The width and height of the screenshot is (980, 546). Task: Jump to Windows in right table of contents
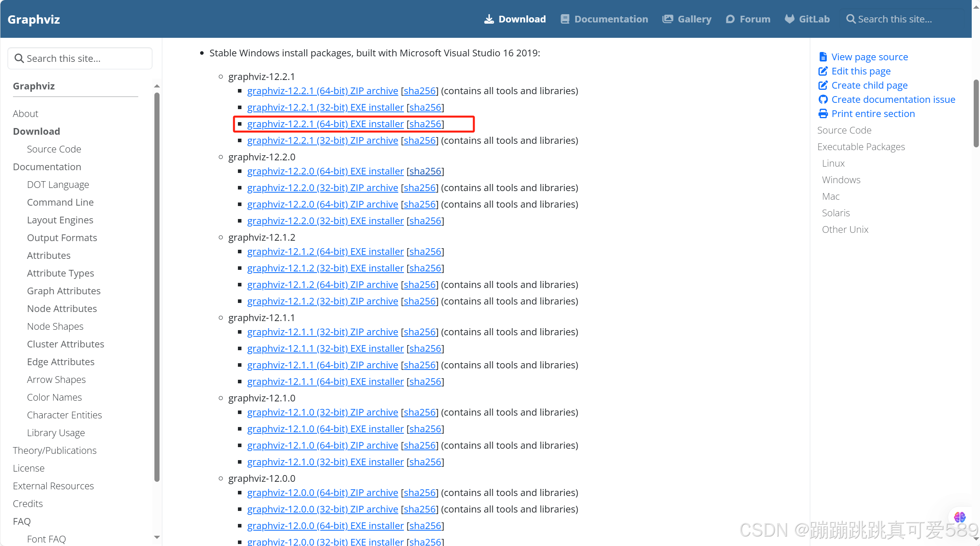coord(841,180)
